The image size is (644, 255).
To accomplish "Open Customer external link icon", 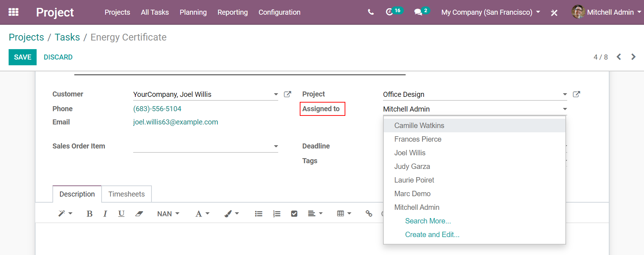I will [288, 94].
